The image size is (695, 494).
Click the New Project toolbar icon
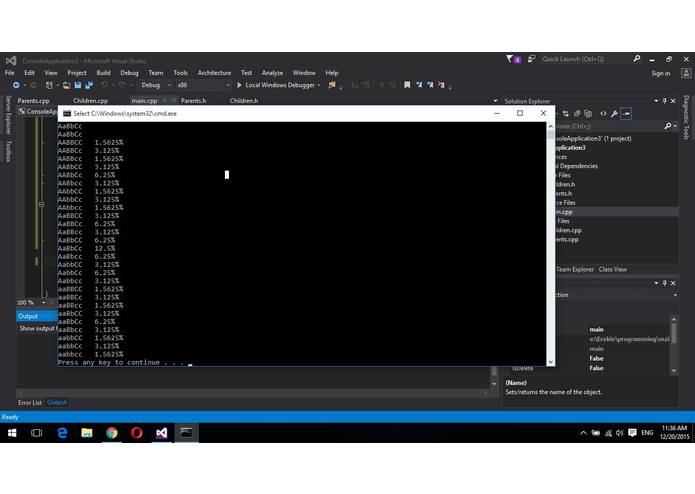click(49, 85)
